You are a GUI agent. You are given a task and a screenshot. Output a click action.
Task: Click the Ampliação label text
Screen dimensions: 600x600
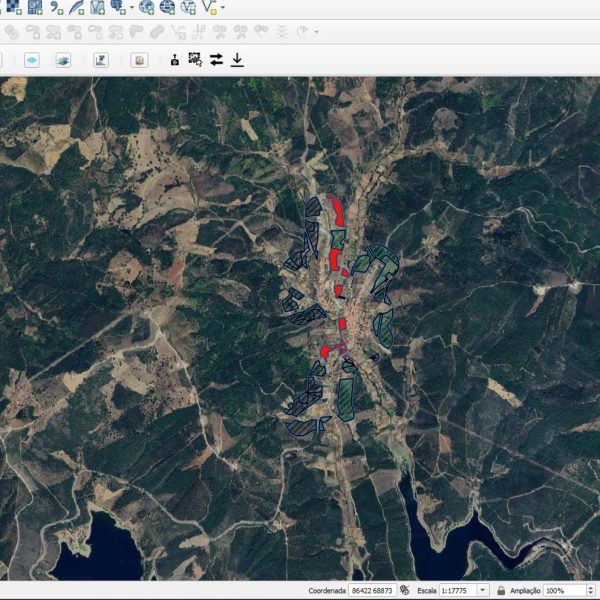[525, 591]
